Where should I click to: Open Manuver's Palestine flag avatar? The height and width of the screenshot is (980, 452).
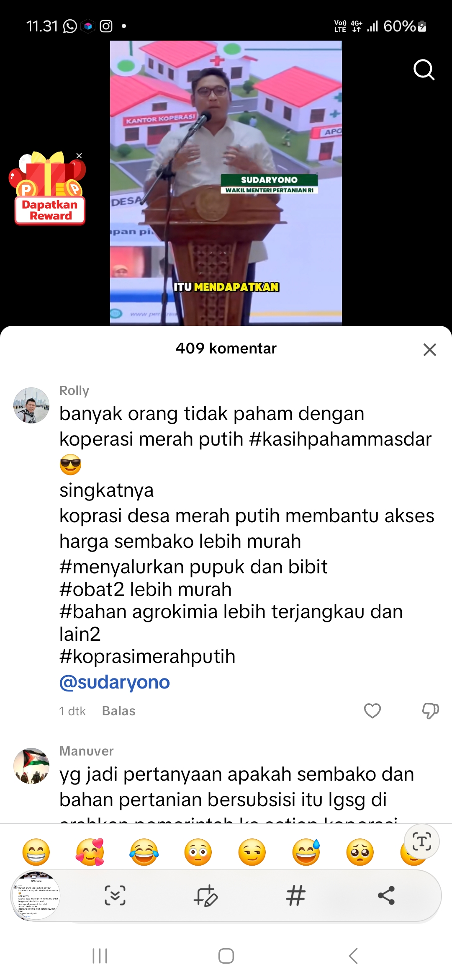(x=31, y=766)
